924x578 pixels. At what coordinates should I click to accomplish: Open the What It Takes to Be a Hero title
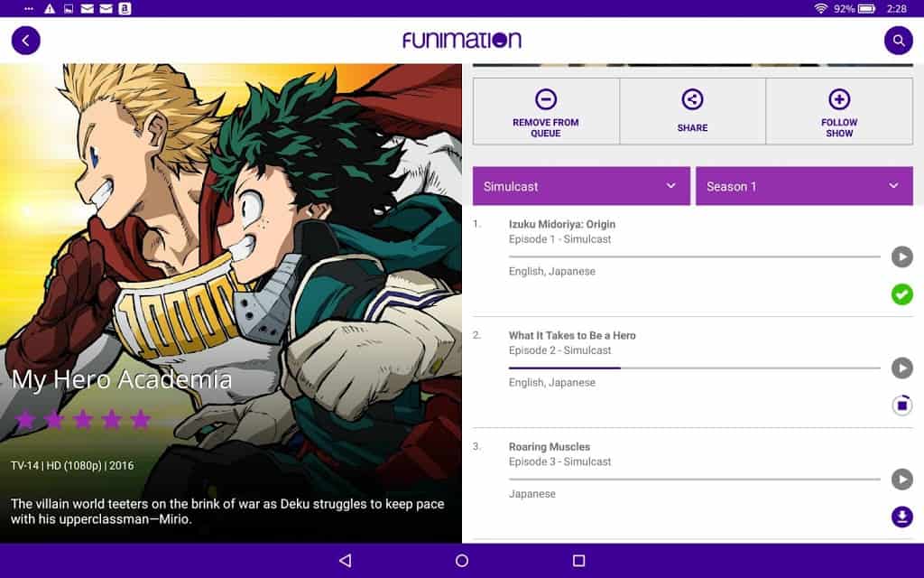coord(572,336)
